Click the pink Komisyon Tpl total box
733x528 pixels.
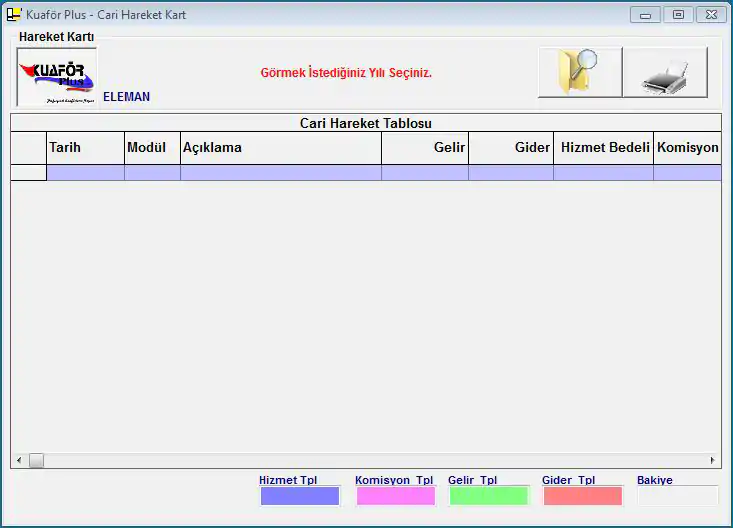396,496
